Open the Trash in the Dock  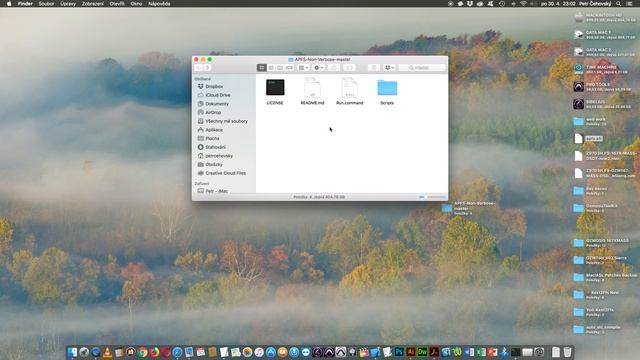pos(567,352)
